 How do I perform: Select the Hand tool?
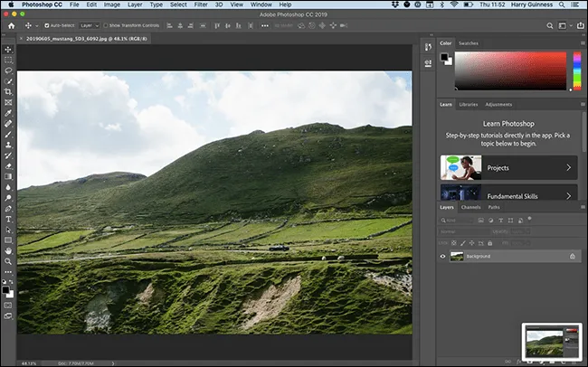8,250
